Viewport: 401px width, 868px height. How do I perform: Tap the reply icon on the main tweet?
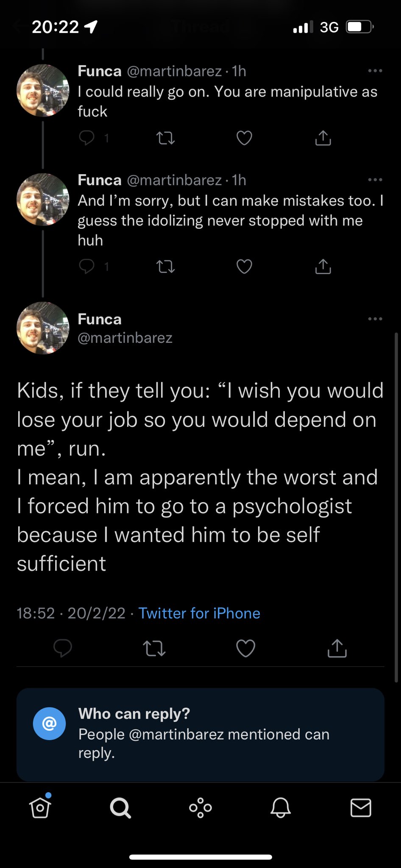[x=63, y=648]
